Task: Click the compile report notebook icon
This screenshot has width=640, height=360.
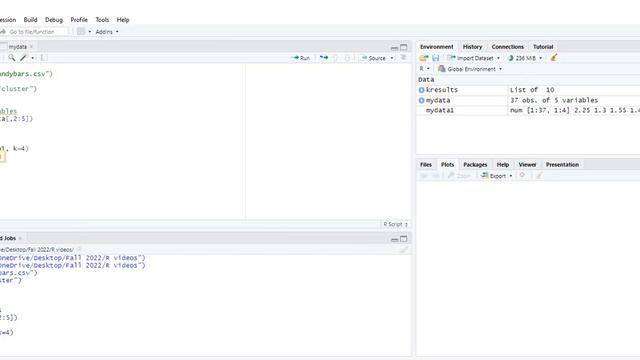Action: pyautogui.click(x=44, y=58)
